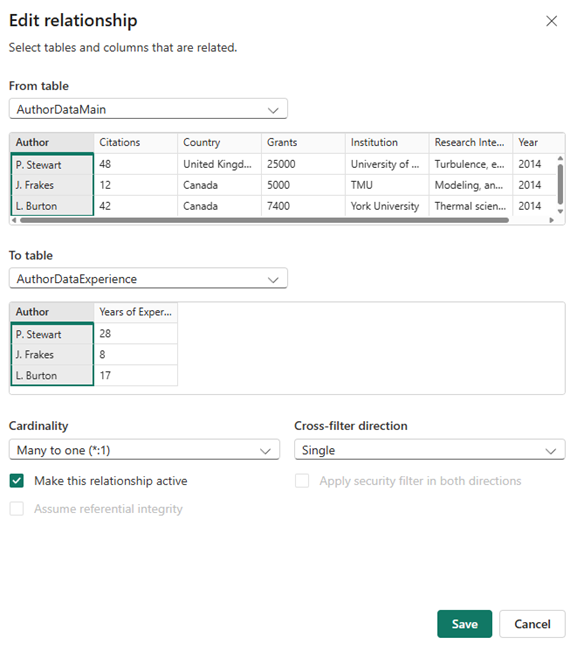The image size is (577, 651).
Task: Click the cell 25000
Action: tap(303, 164)
